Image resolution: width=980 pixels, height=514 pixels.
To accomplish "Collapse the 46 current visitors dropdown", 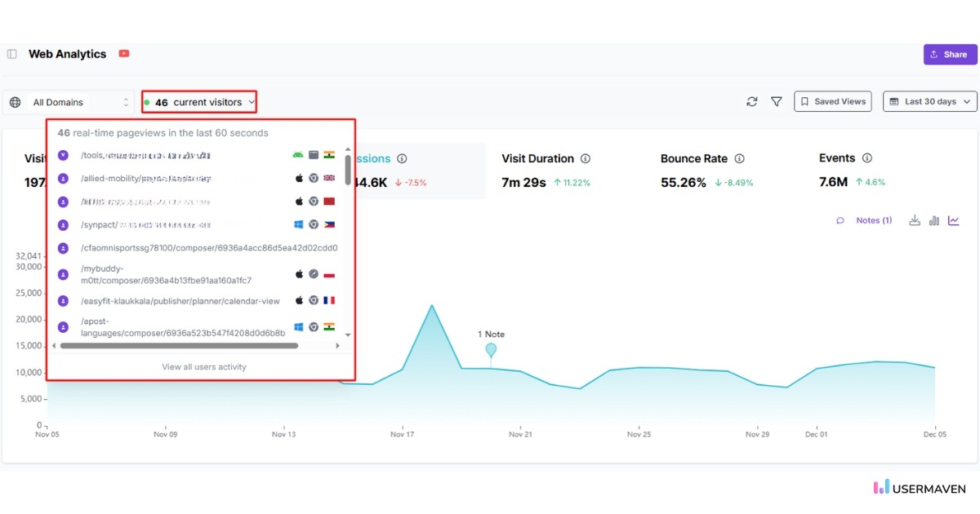I will tap(198, 102).
